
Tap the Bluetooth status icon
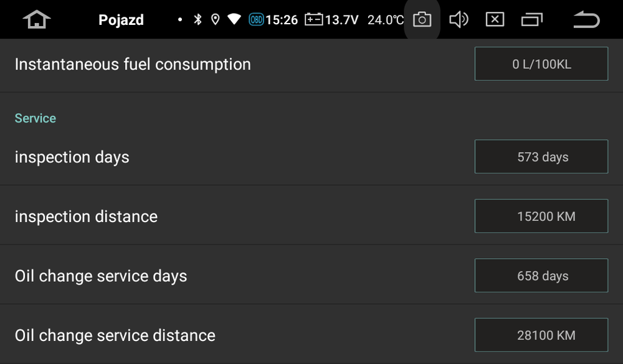(199, 19)
